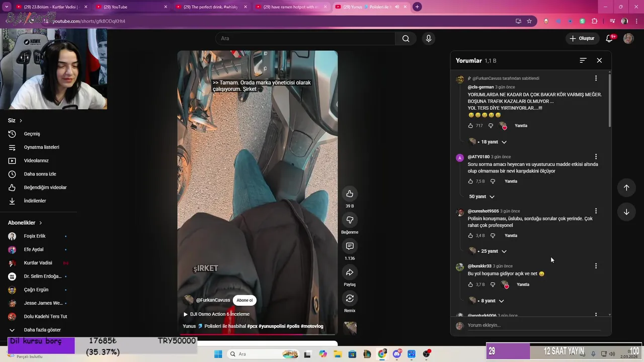Switch to The perfect drink tab
The image size is (644, 362).
tap(212, 7)
